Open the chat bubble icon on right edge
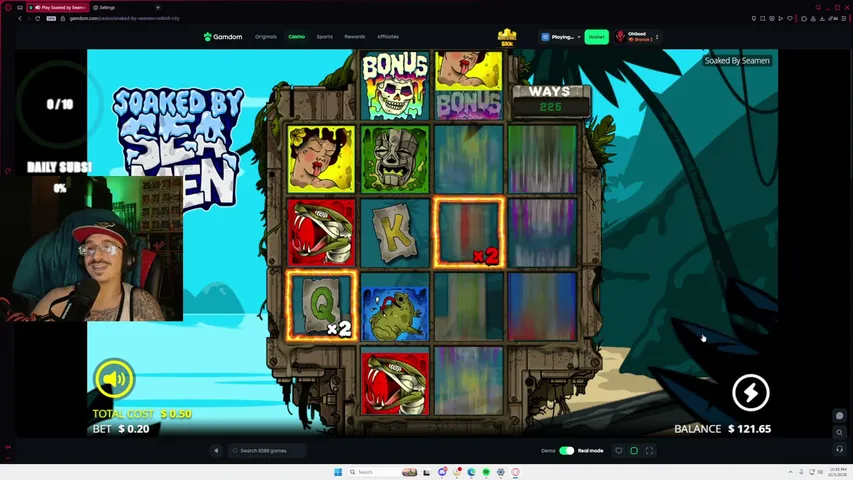The height and width of the screenshot is (480, 853). coord(839,416)
